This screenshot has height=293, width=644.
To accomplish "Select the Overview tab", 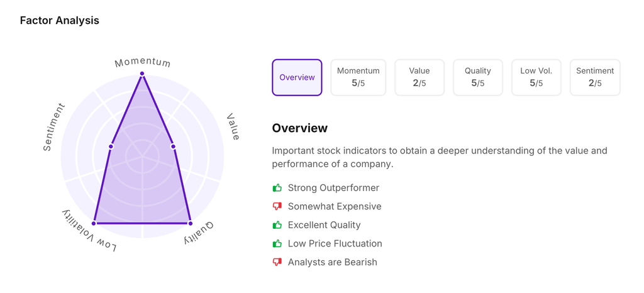I will (297, 77).
